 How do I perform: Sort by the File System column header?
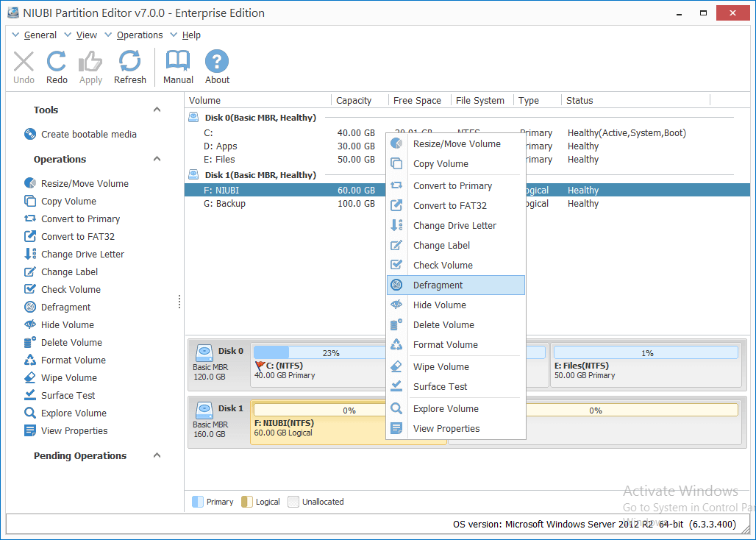click(x=482, y=100)
